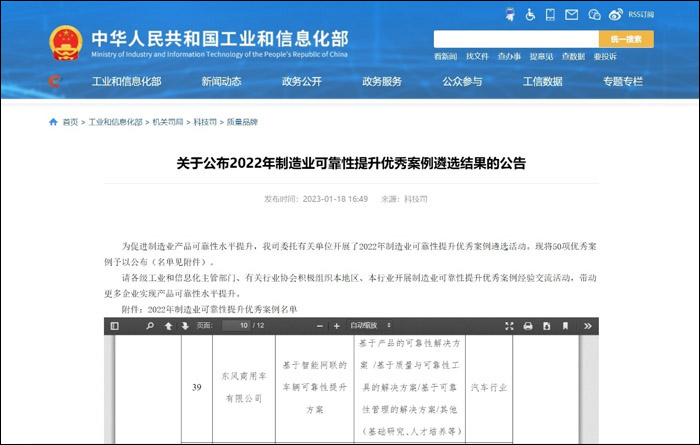This screenshot has height=445, width=700.
Task: Open the mobile phone version icon
Action: coord(550,15)
